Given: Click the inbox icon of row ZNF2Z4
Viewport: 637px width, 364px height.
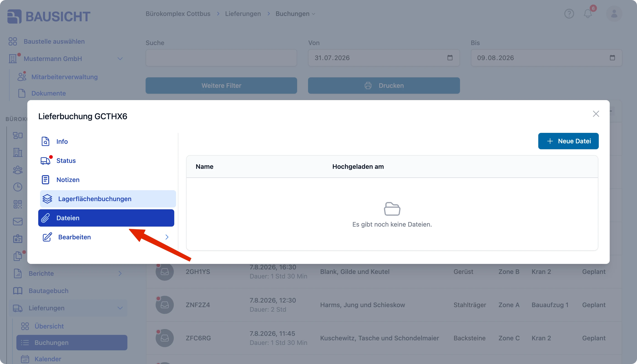Looking at the screenshot, I should pyautogui.click(x=164, y=305).
